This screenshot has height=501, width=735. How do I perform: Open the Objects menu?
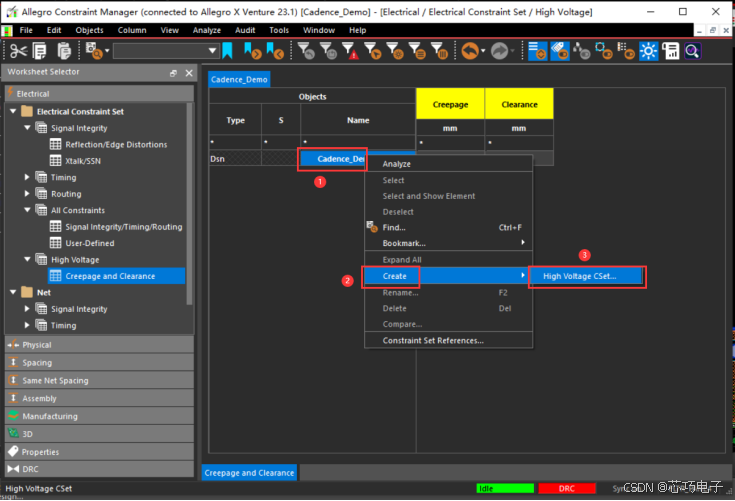click(x=89, y=30)
